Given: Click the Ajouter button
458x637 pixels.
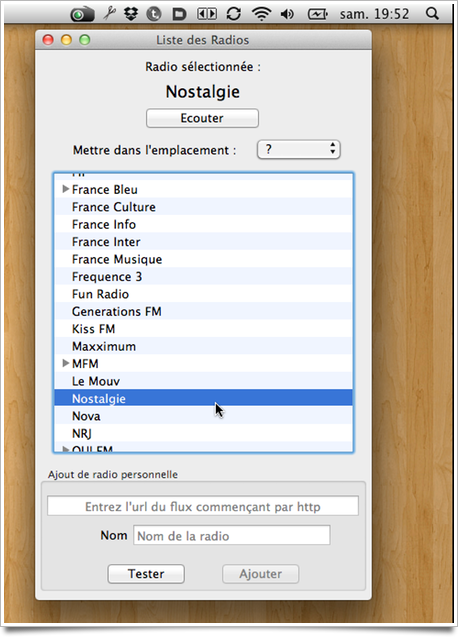Looking at the screenshot, I should point(260,574).
